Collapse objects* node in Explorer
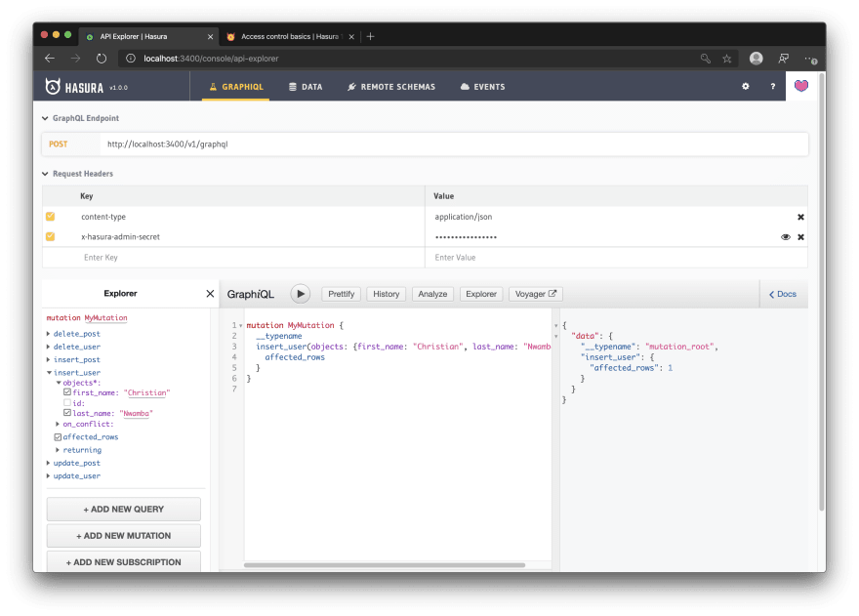Viewport: 859px width, 616px height. coord(59,383)
